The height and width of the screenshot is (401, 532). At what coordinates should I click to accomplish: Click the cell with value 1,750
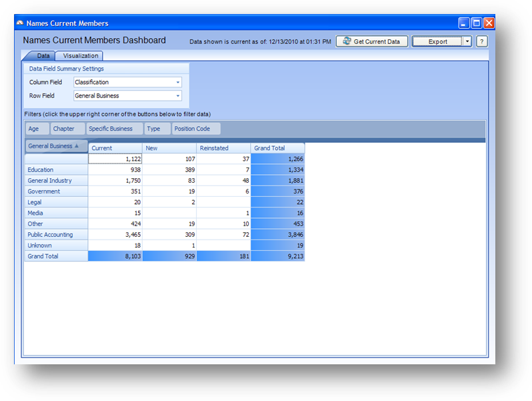(x=115, y=181)
